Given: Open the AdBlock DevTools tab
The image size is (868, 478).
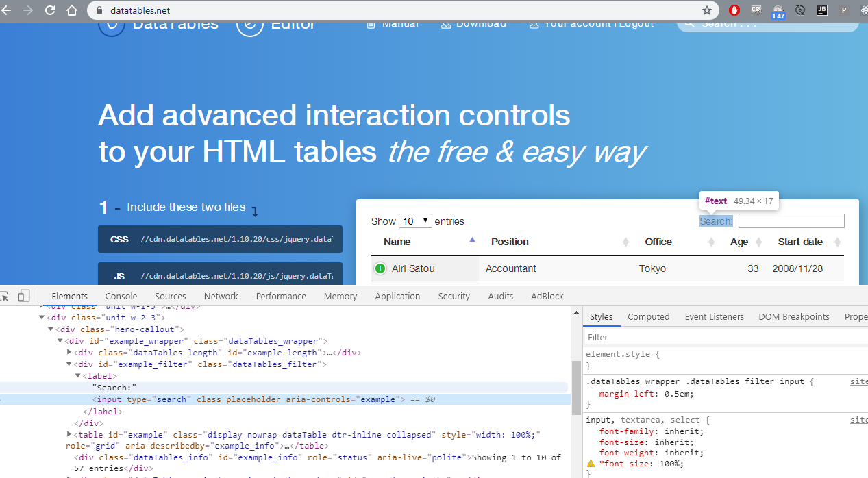Looking at the screenshot, I should pos(547,296).
